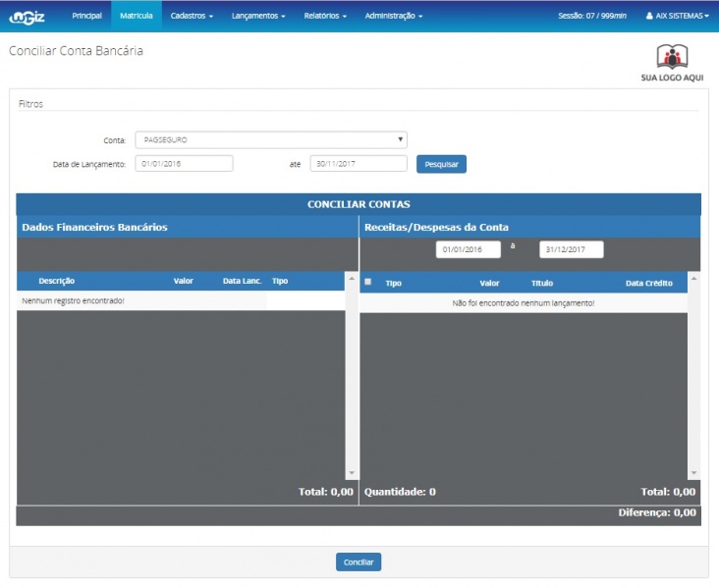Toggle select-all checkbox in Receitas table header

(368, 282)
